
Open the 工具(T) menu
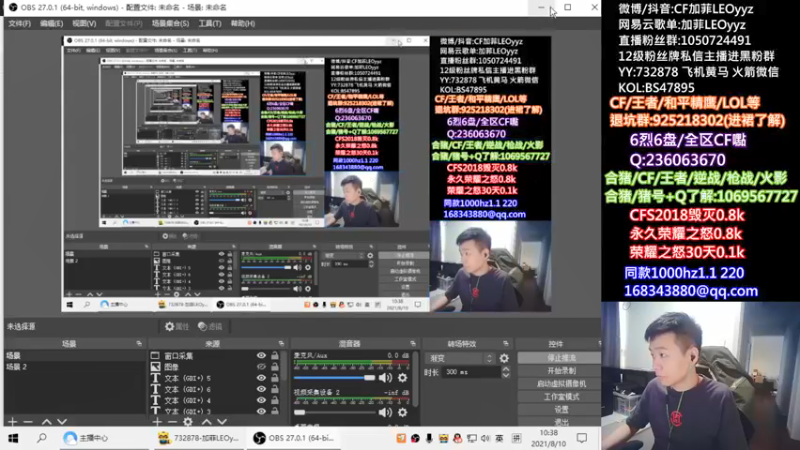click(210, 23)
